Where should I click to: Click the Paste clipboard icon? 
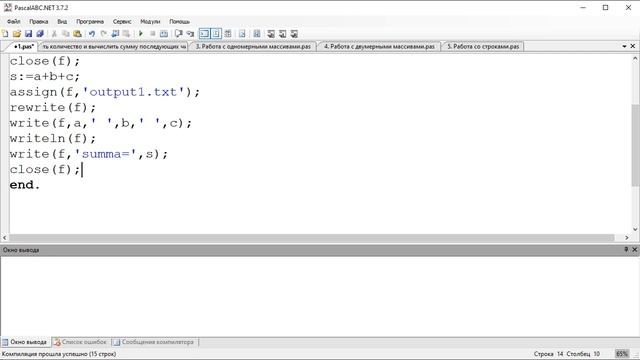[77, 34]
